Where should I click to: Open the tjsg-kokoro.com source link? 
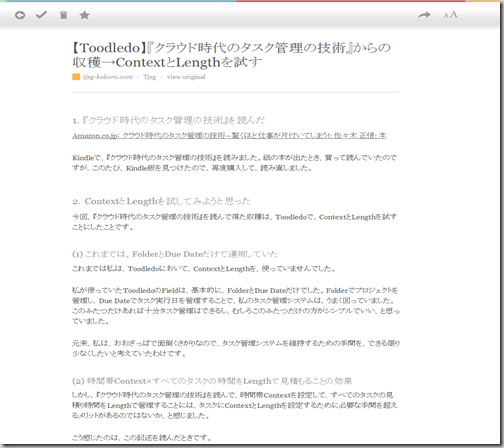pos(108,77)
